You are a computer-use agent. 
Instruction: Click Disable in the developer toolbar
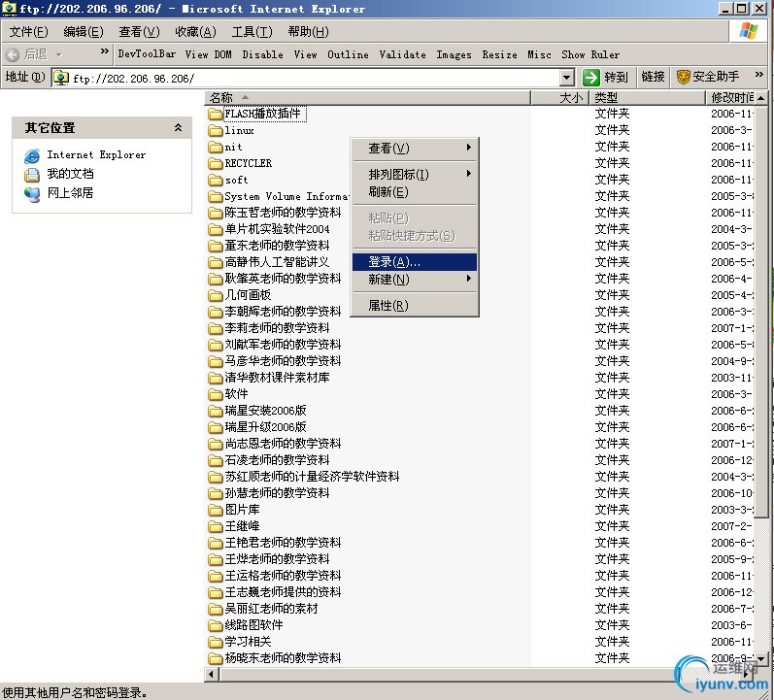(x=262, y=54)
